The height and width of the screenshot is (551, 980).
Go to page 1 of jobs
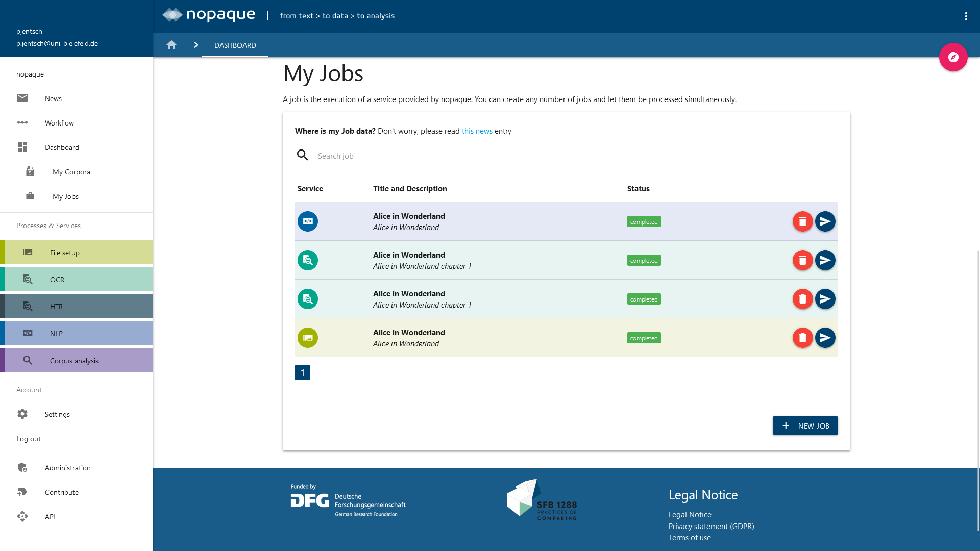click(x=303, y=372)
